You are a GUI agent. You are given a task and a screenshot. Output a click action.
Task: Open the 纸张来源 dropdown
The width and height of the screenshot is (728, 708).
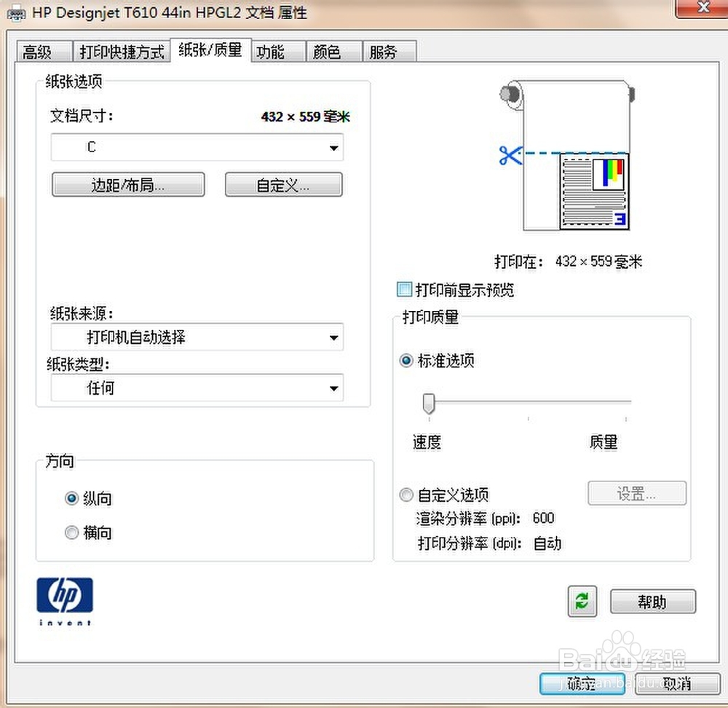(197, 337)
